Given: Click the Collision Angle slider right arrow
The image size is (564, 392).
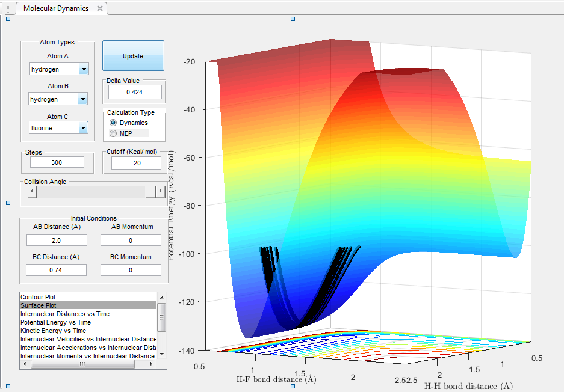Looking at the screenshot, I should (x=160, y=192).
